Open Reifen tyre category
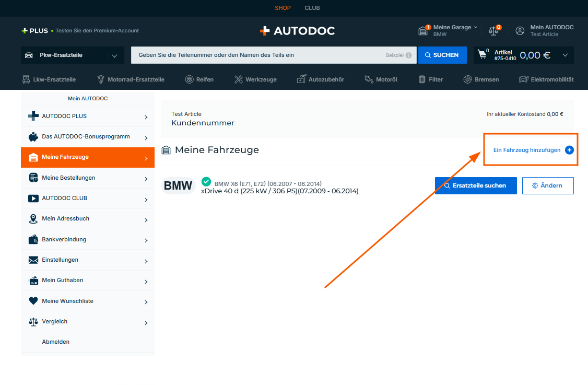 click(x=199, y=79)
